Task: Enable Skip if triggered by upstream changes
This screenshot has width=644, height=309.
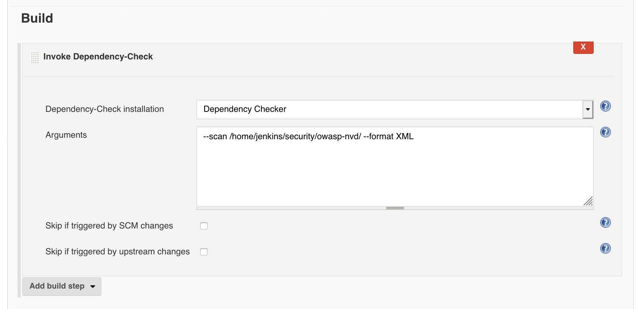Action: 204,251
